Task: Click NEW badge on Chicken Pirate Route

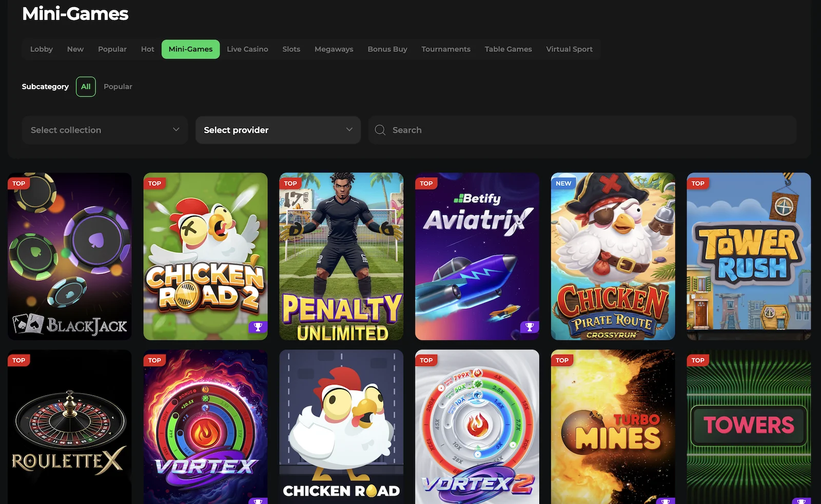Action: tap(563, 183)
